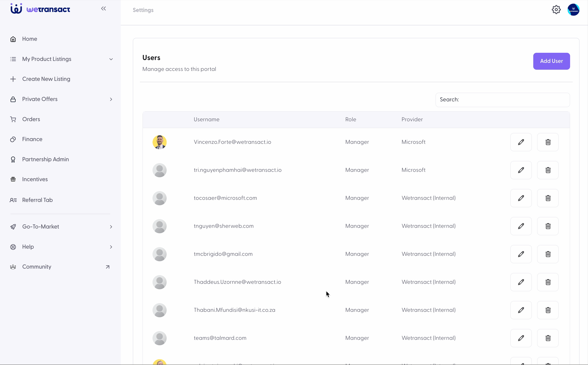Delete user Vincenzo.Forte@wetransact.io with trash icon
This screenshot has width=588, height=365.
tap(548, 142)
